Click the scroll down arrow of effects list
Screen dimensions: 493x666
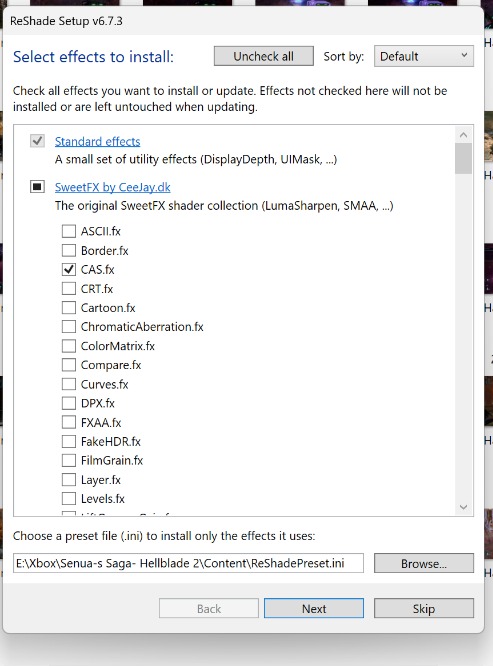coord(463,507)
